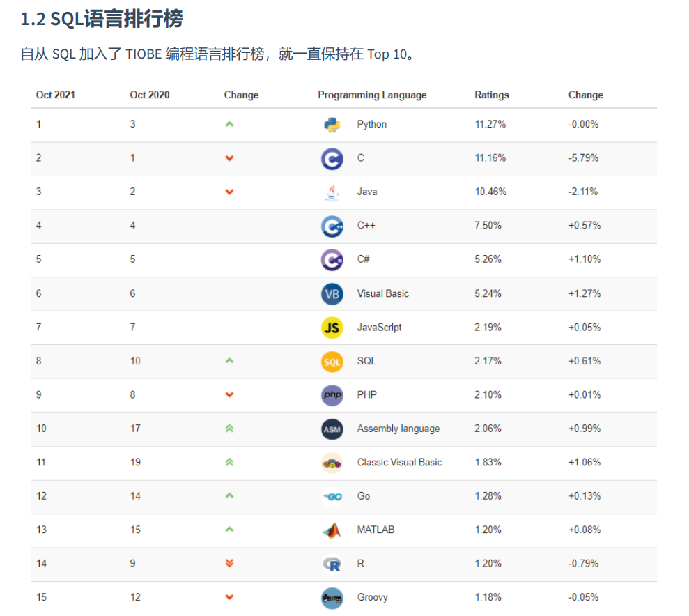Click the '+1.06%' change value
The height and width of the screenshot is (616, 689).
coord(585,462)
